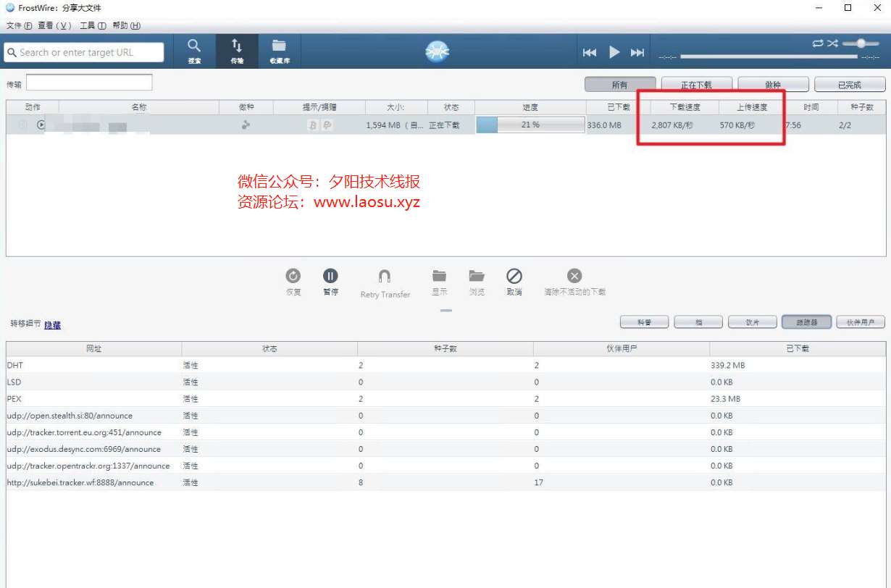The image size is (891, 588).
Task: Click the PayPal tip icon in download row
Action: pos(327,125)
